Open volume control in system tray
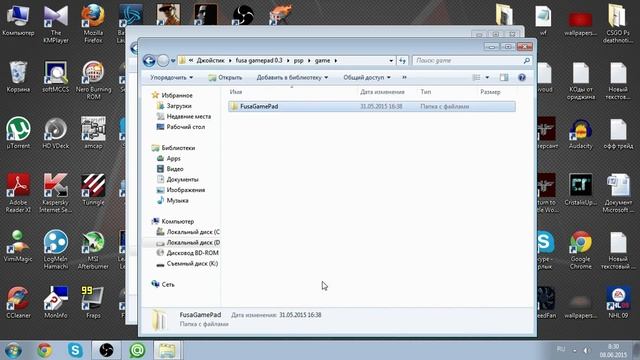Viewport: 640px width, 360px height. 587,351
